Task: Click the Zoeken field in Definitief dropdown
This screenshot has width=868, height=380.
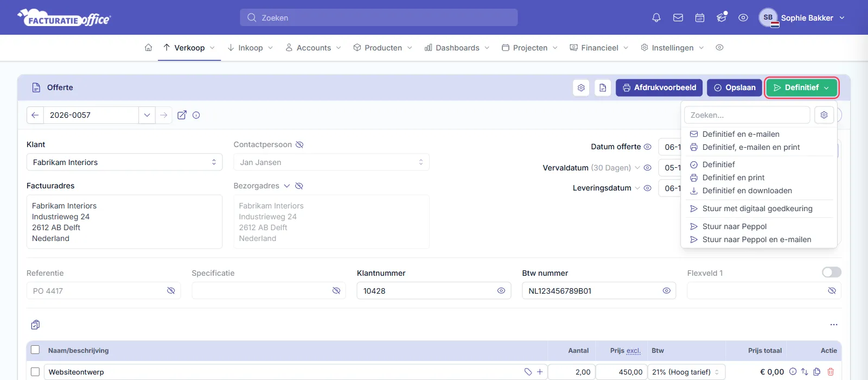Action: [x=747, y=115]
